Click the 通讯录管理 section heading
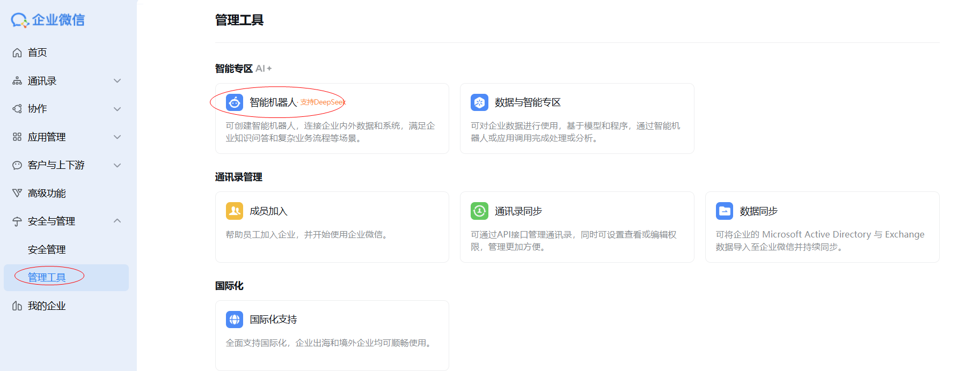Viewport: 980px width, 371px height. tap(239, 177)
